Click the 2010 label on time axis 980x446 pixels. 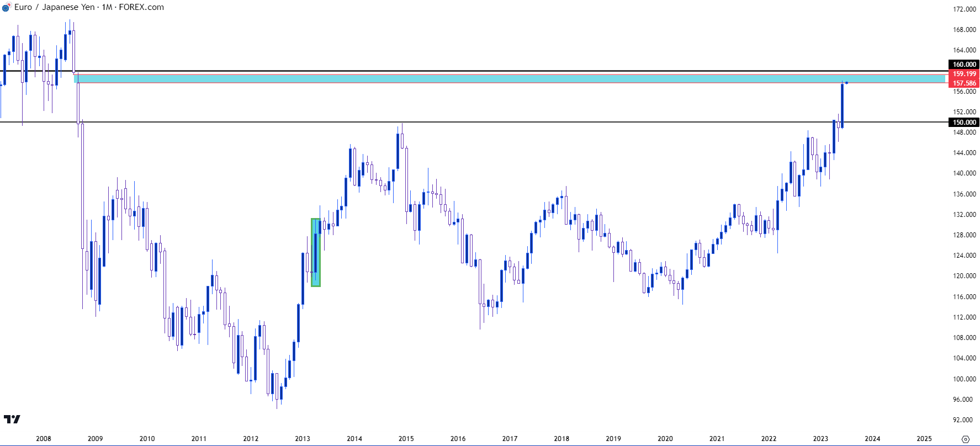pyautogui.click(x=147, y=439)
